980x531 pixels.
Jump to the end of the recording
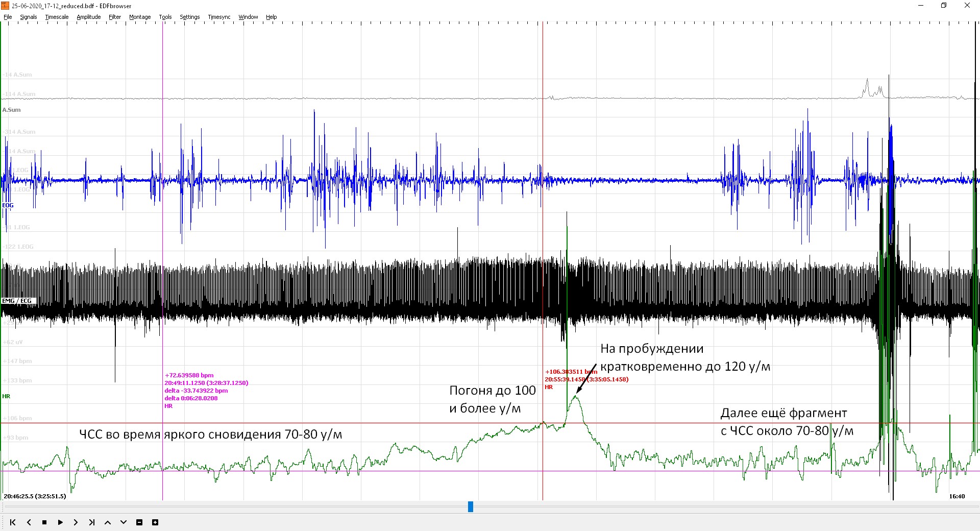point(92,522)
